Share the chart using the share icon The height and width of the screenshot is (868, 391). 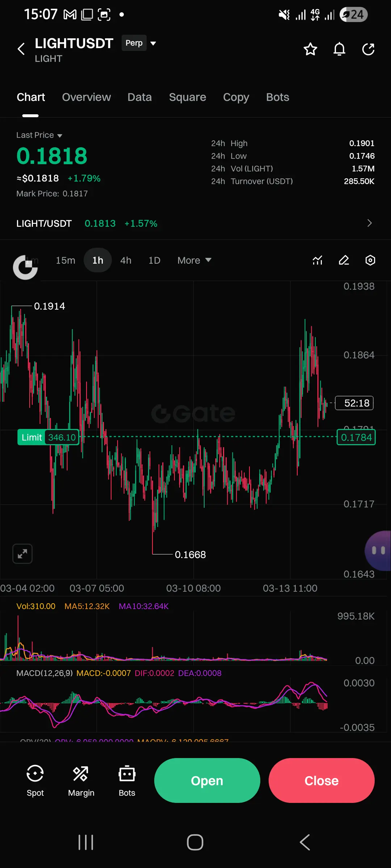368,49
